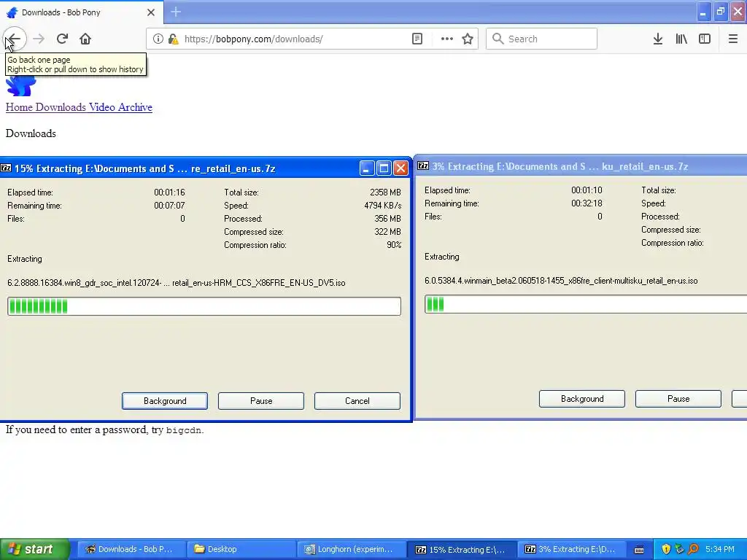Click the Forward navigation arrow
The height and width of the screenshot is (560, 747).
(x=39, y=39)
